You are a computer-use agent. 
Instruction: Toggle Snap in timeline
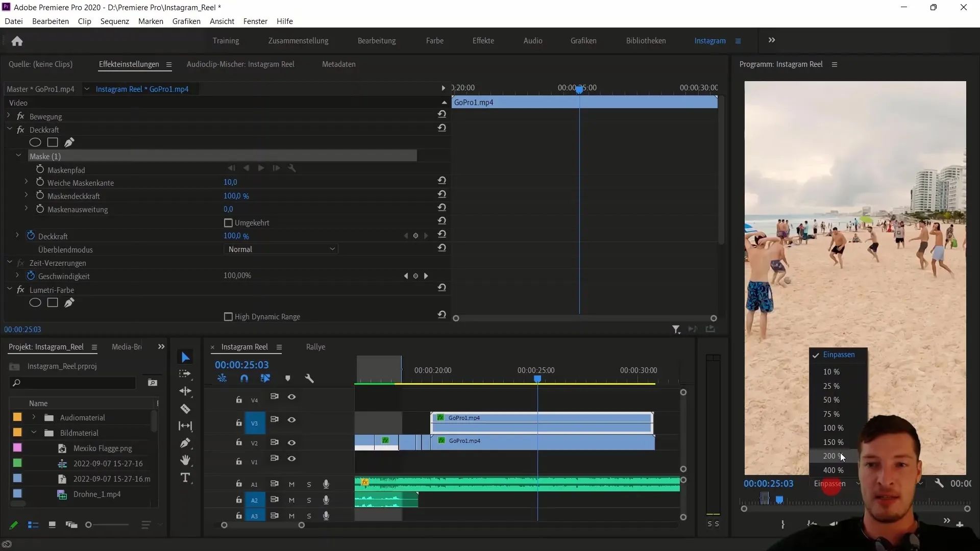(244, 379)
